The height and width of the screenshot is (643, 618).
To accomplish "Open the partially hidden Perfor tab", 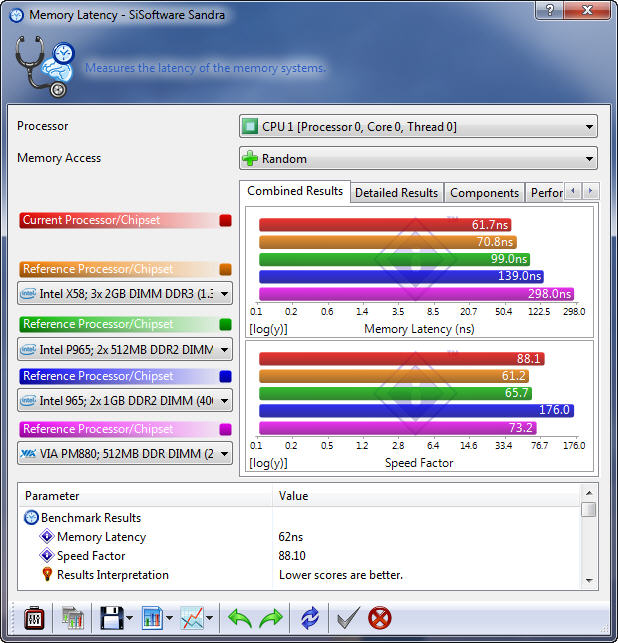I will 546,193.
